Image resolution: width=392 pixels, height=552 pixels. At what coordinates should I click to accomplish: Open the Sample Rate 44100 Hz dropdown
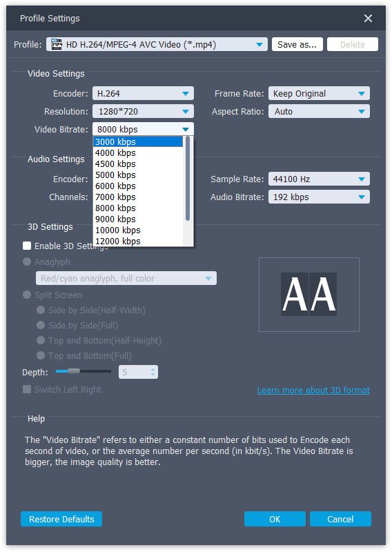tap(319, 179)
